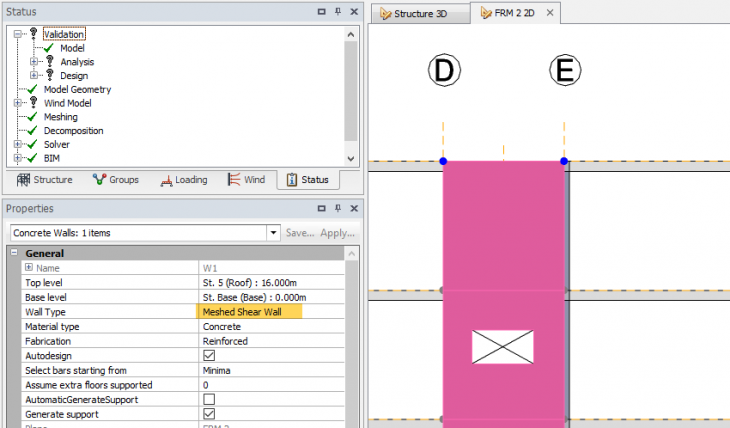The height and width of the screenshot is (428, 730).
Task: Pin the Status panel with the pushpin icon
Action: tap(338, 11)
